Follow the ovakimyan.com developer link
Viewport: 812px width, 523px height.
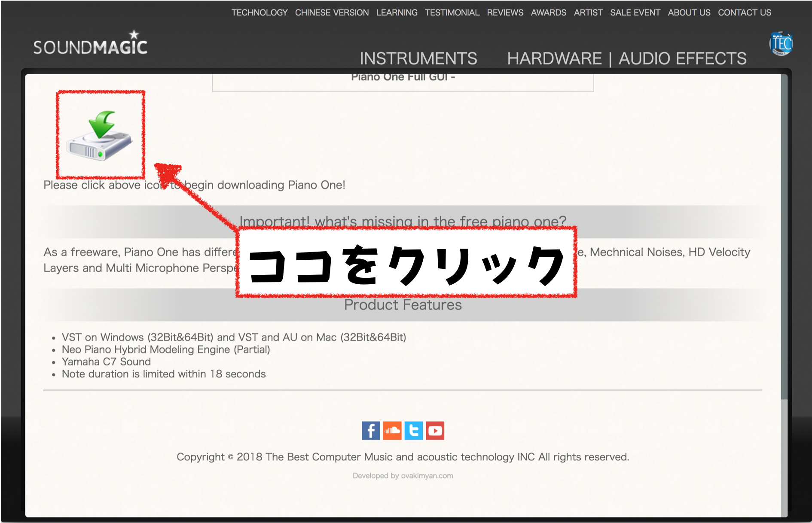pyautogui.click(x=427, y=476)
